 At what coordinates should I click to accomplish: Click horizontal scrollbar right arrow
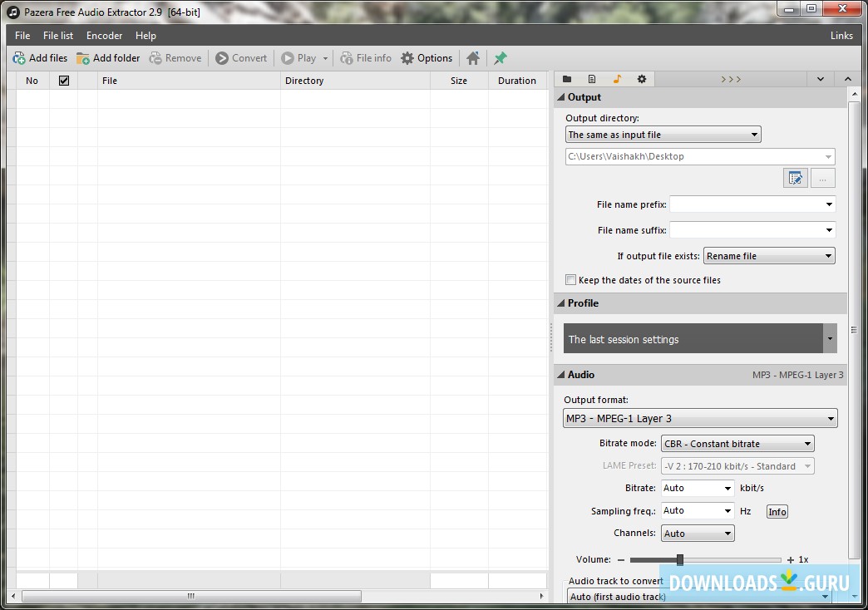point(542,596)
